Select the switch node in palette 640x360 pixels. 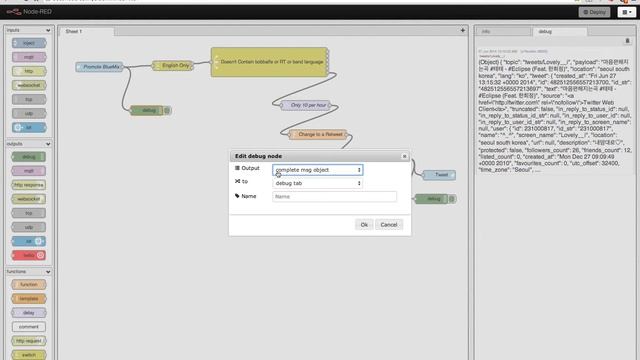(29, 355)
